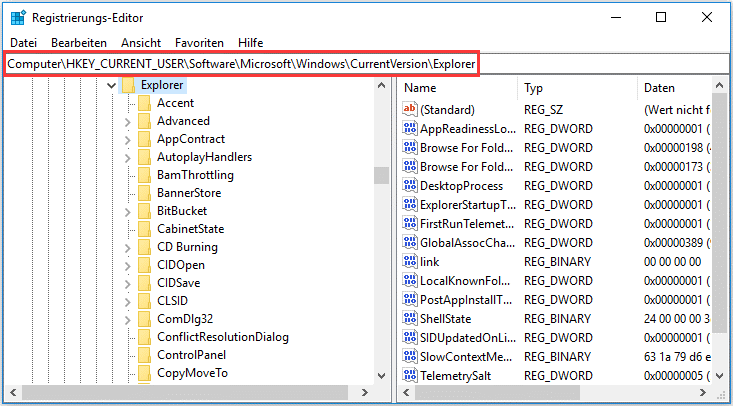Viewport: 733px width, 406px height.
Task: Expand the CD Burning key
Action: [128, 248]
